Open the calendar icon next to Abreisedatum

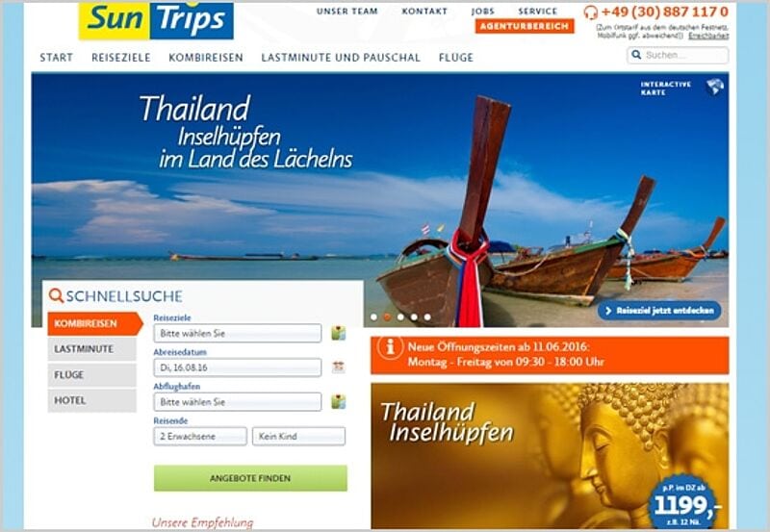tap(339, 367)
